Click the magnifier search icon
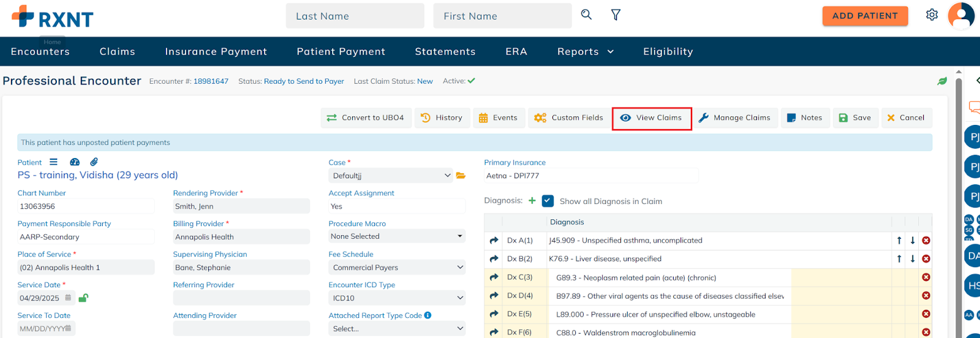 [586, 15]
